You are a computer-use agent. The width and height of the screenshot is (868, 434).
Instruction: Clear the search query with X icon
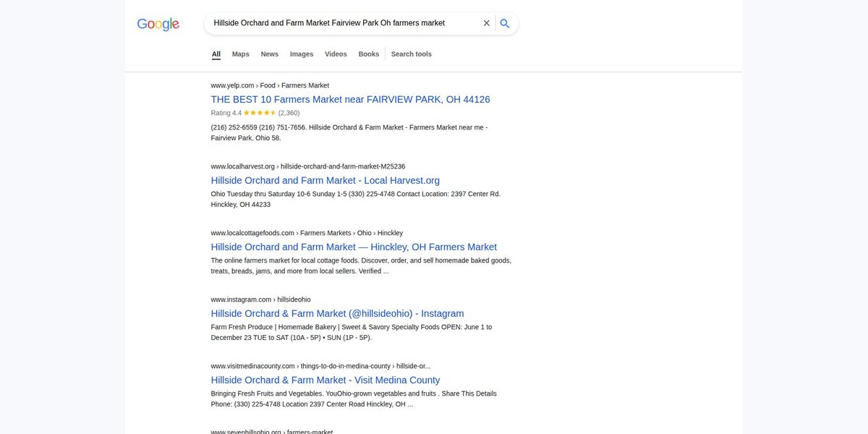point(487,23)
